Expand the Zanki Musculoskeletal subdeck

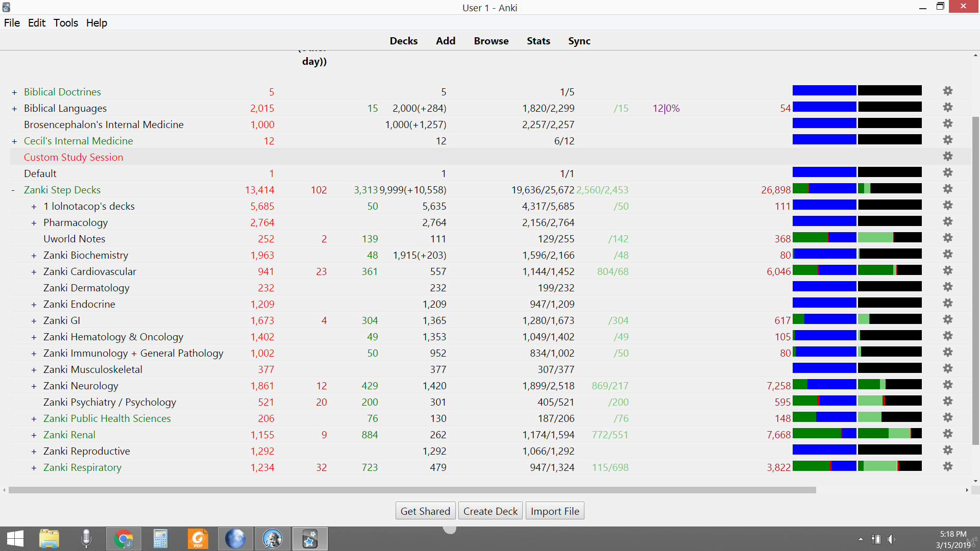(x=34, y=370)
